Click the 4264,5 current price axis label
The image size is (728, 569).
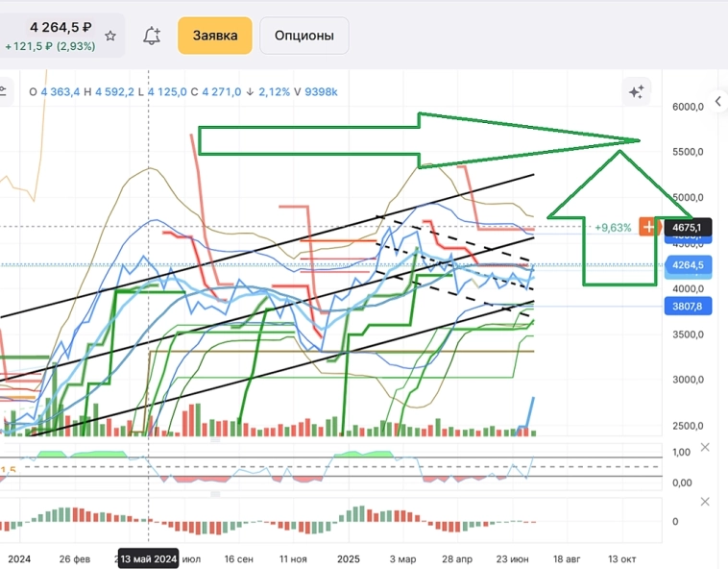click(x=687, y=265)
